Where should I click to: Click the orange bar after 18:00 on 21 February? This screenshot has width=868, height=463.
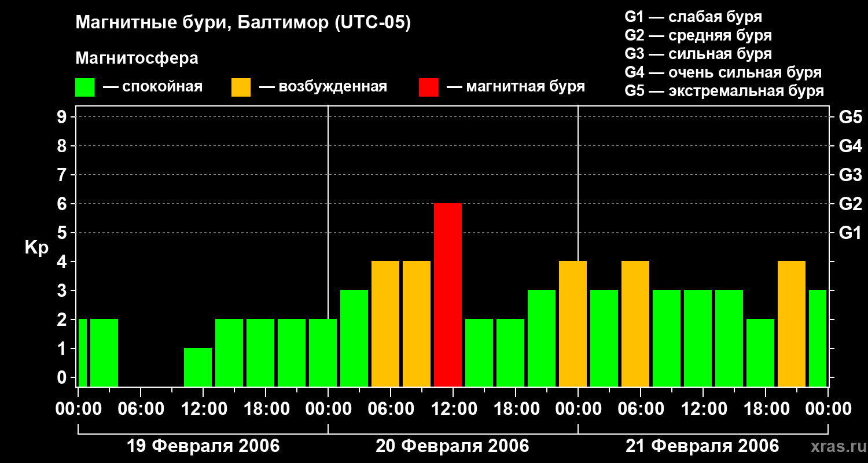tap(792, 324)
